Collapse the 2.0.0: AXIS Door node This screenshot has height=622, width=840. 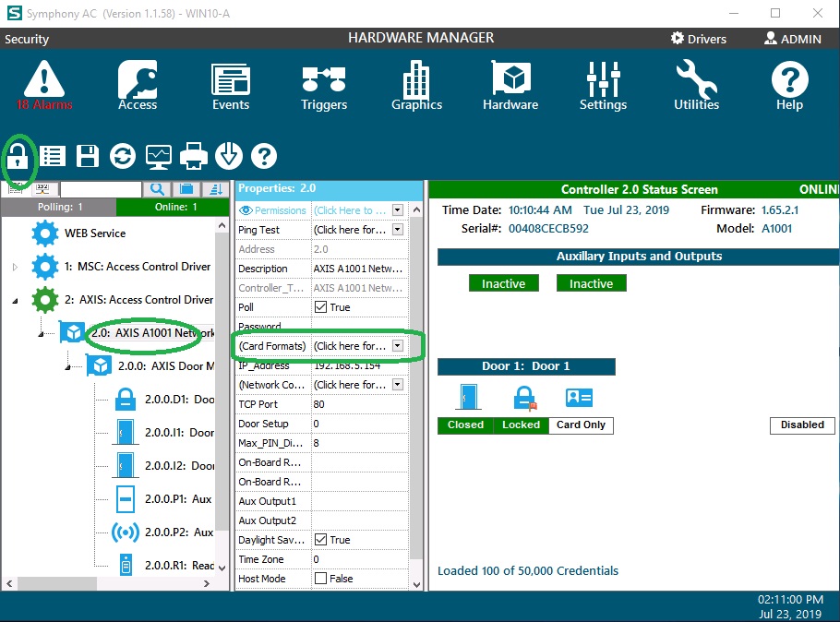pyautogui.click(x=67, y=367)
